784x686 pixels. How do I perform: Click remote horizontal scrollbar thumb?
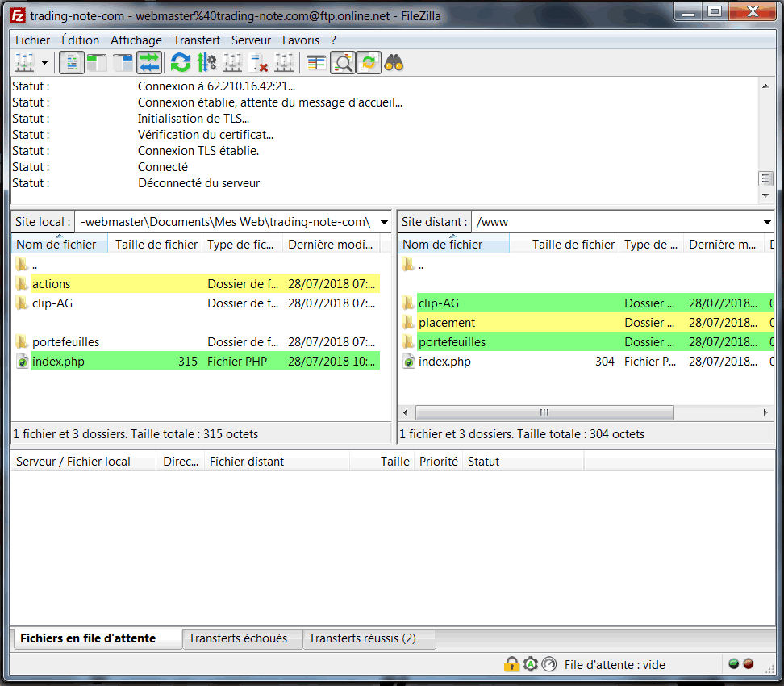click(544, 412)
